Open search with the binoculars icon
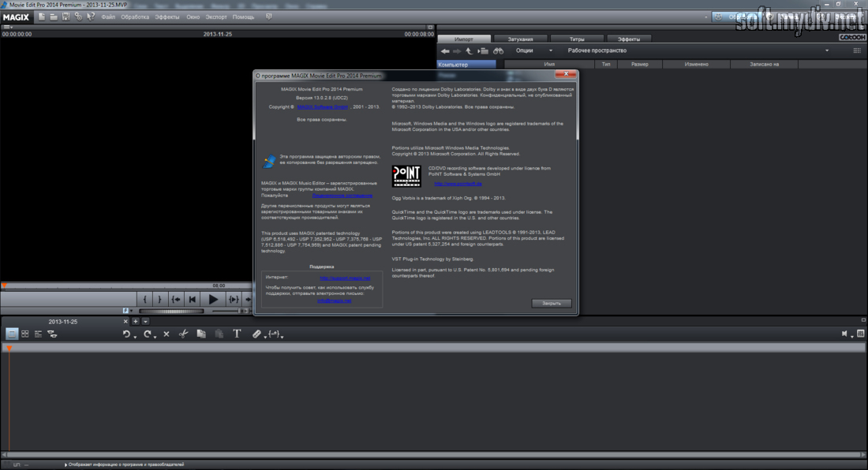Image resolution: width=868 pixels, height=470 pixels. [498, 51]
